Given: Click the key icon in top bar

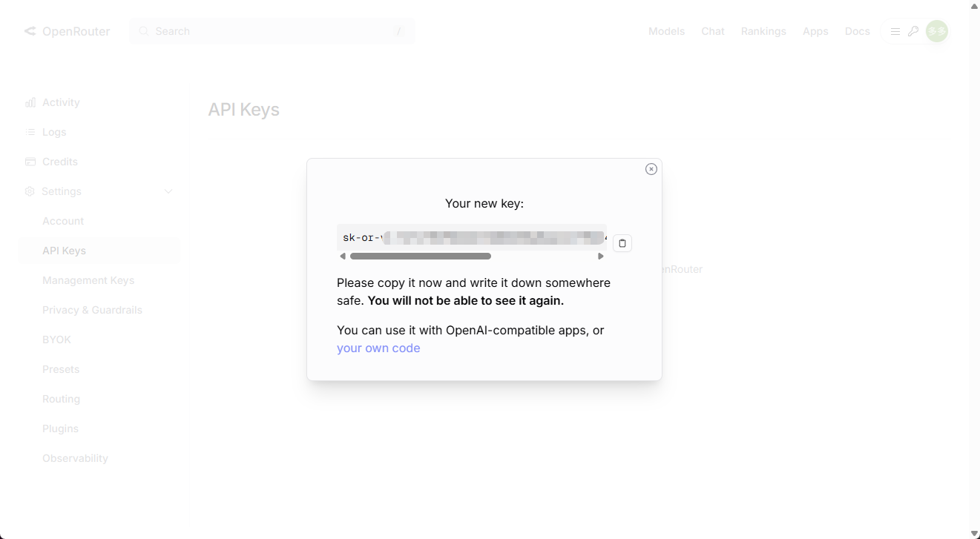Looking at the screenshot, I should (x=913, y=31).
